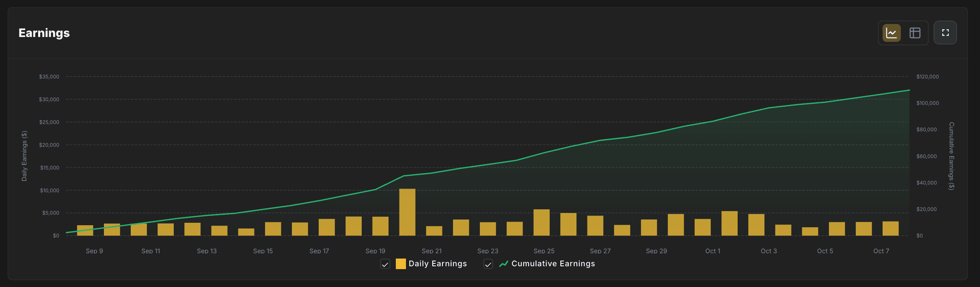Select the rightmost daily earnings bar

(x=890, y=228)
